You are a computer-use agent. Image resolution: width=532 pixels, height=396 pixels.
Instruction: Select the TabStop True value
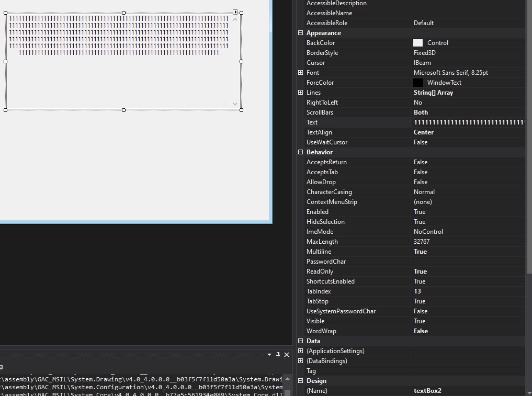pos(420,301)
